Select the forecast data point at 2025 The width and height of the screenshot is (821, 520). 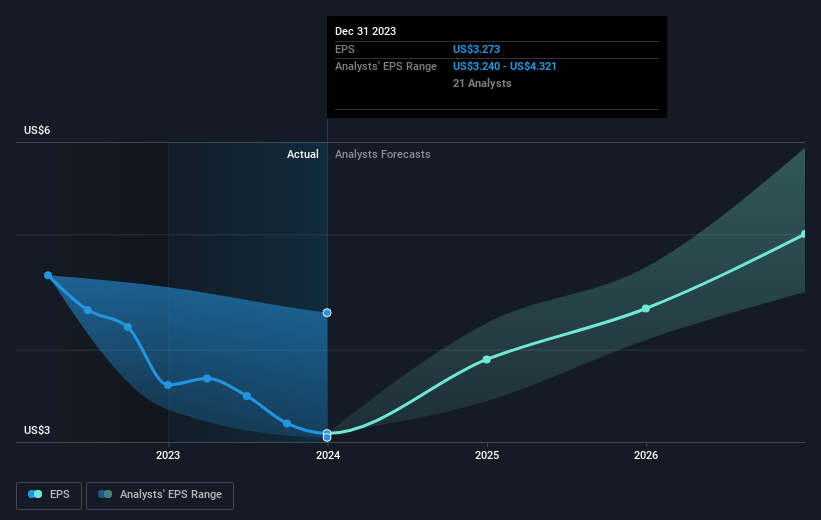(487, 359)
